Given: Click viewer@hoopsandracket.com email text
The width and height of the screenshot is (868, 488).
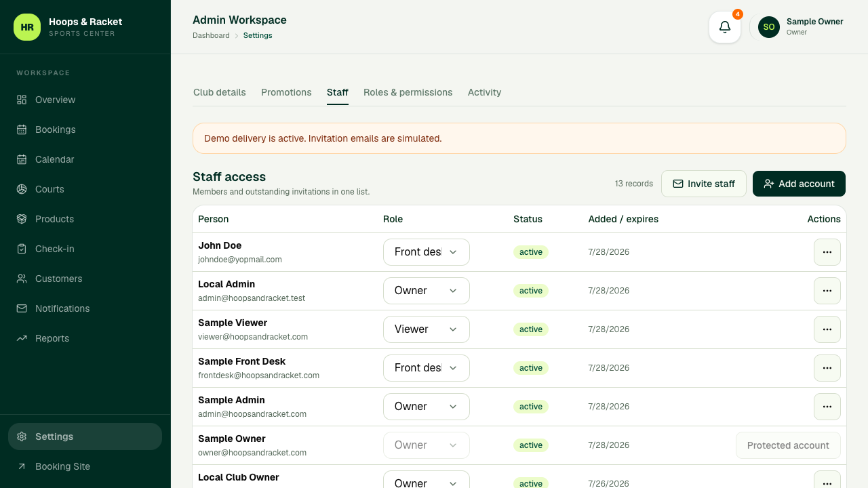Looking at the screenshot, I should [253, 337].
